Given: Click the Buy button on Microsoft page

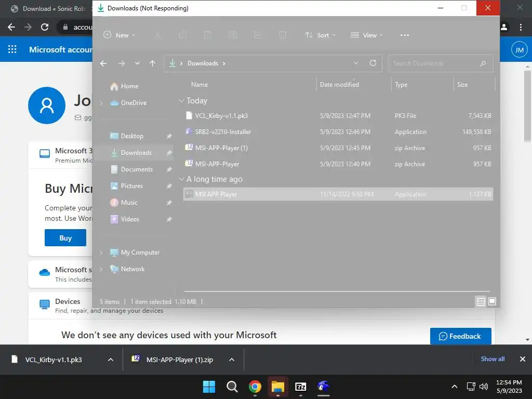Looking at the screenshot, I should tap(65, 238).
